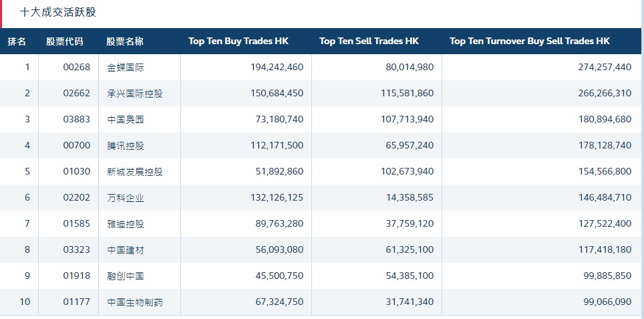Screen dimensions: 644x319
Task: Select the 十大成交活跃股 section title
Action: pos(58,12)
